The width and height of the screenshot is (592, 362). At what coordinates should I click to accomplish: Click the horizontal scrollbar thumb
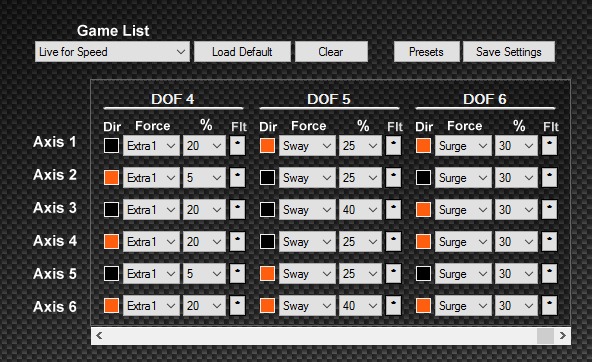(545, 336)
